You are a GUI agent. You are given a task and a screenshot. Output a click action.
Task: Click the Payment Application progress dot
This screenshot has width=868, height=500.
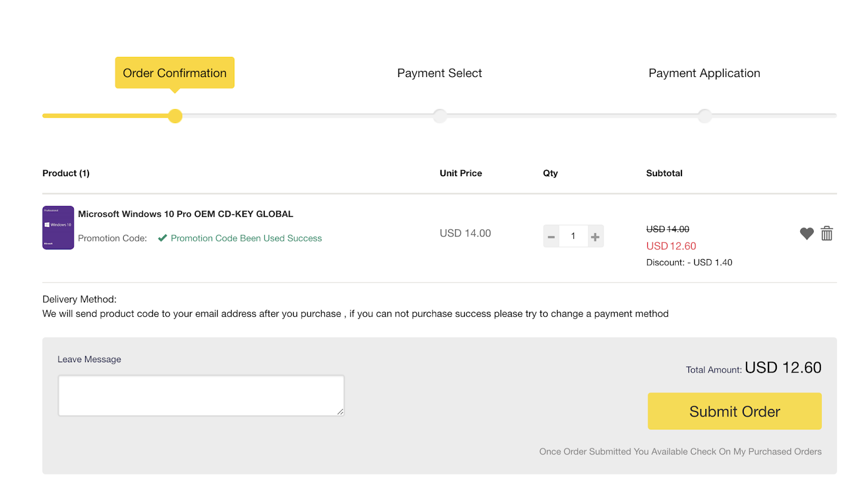pyautogui.click(x=704, y=116)
